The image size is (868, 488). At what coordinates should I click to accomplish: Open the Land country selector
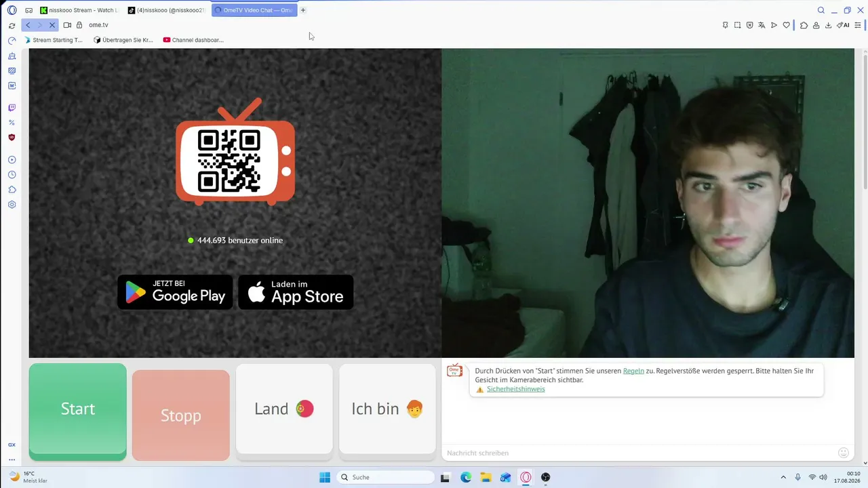pyautogui.click(x=284, y=409)
